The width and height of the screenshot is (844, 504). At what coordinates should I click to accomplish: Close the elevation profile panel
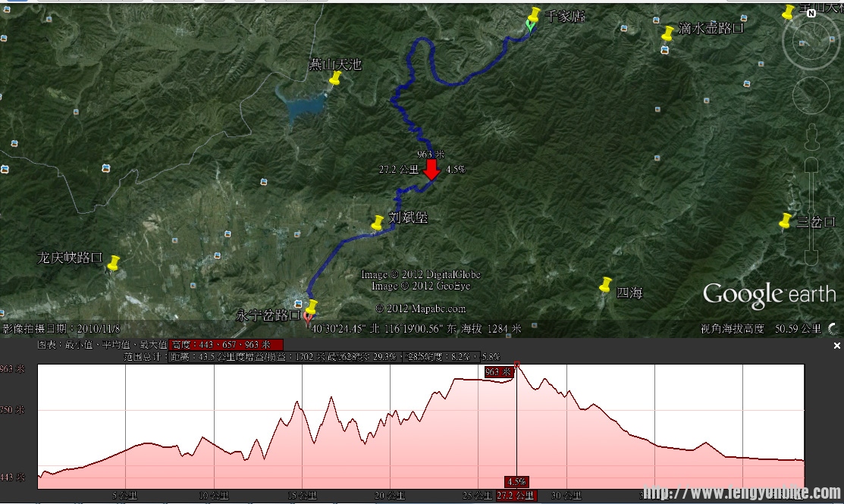tap(837, 346)
